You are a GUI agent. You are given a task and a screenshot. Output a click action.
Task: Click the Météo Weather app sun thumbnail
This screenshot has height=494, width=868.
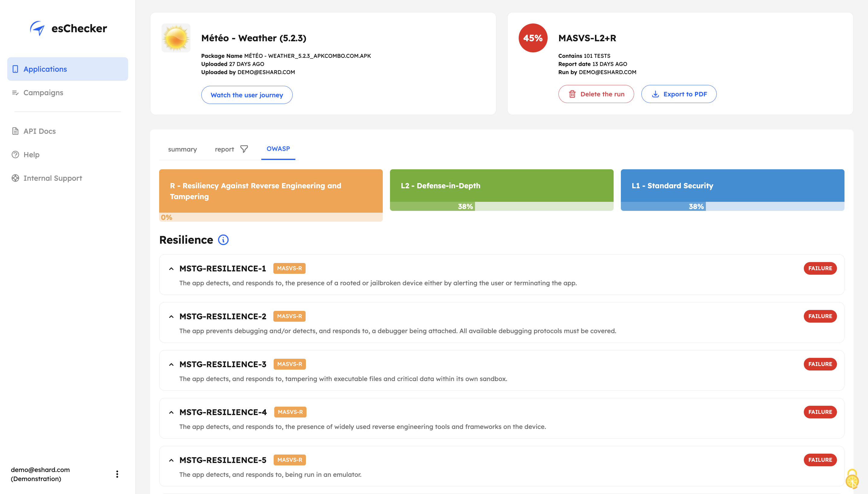176,38
